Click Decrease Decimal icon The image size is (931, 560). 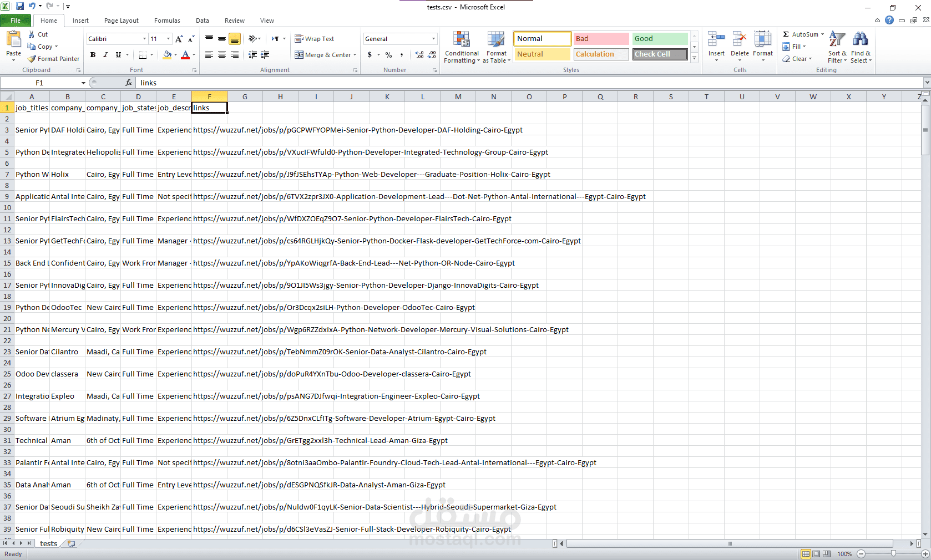tap(432, 55)
